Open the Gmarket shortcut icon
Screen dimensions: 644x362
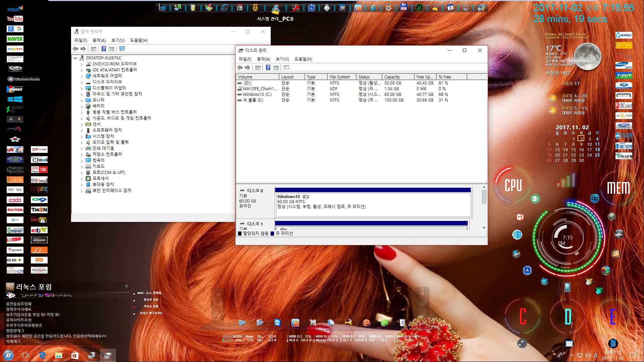click(15, 230)
